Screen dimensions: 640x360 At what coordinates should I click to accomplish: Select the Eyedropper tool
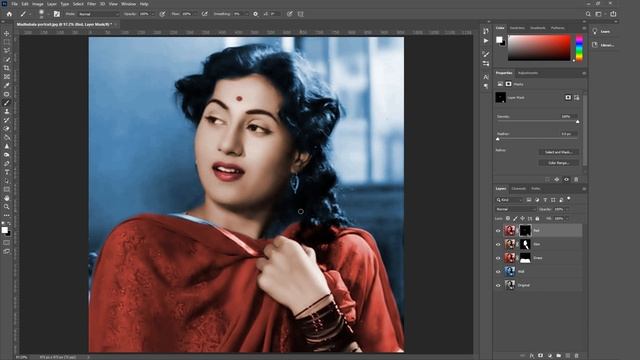[x=7, y=85]
